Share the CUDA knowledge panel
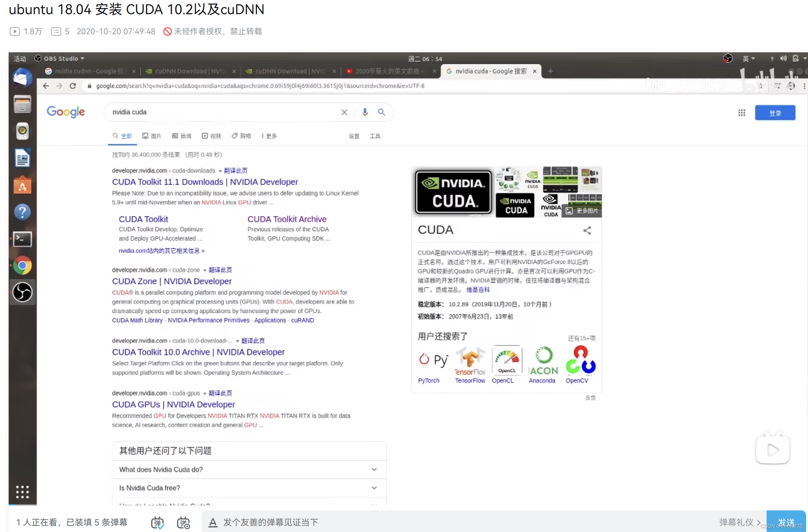Image resolution: width=808 pixels, height=532 pixels. (x=587, y=231)
